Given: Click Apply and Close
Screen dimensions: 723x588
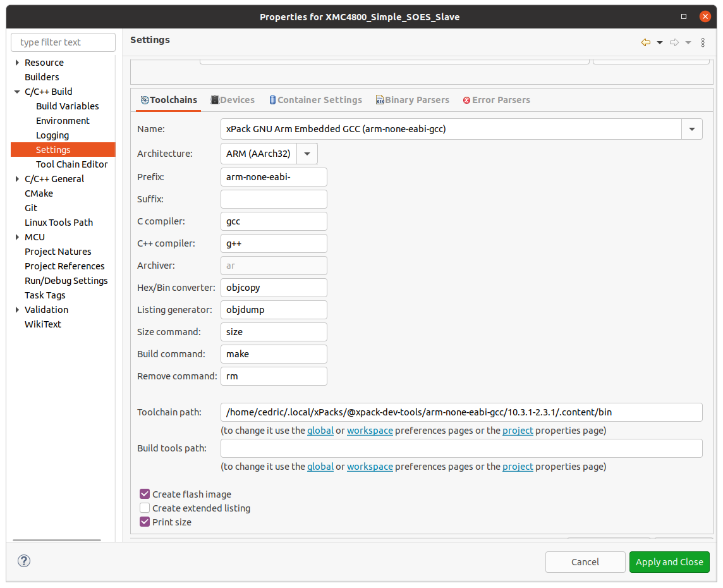Looking at the screenshot, I should tap(669, 561).
